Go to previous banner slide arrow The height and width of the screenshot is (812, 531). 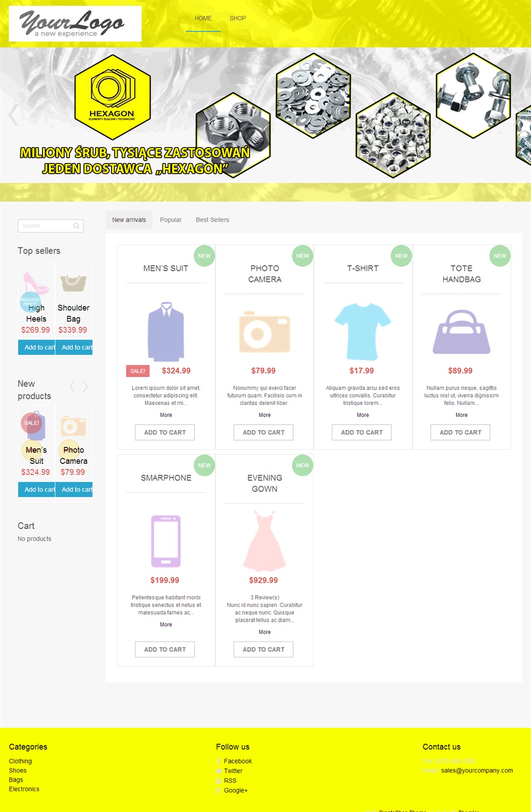pyautogui.click(x=13, y=115)
